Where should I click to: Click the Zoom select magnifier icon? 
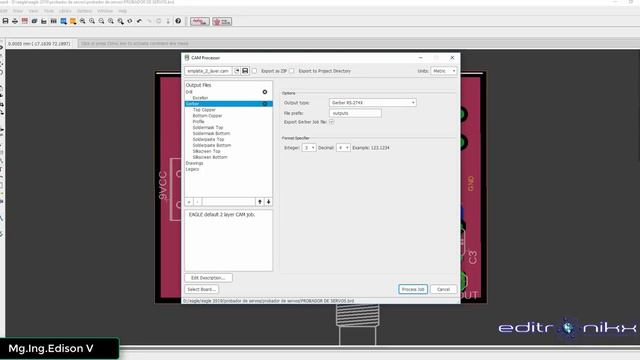[x=120, y=21]
